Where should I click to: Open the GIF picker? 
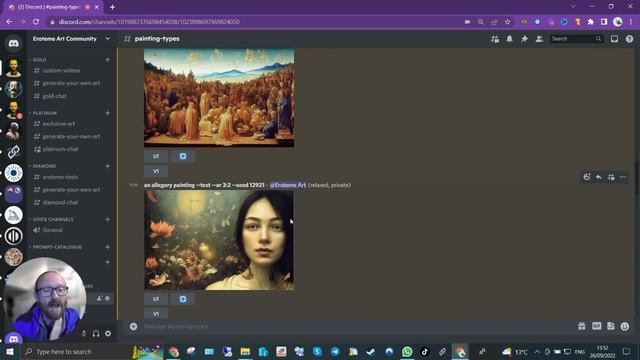pyautogui.click(x=596, y=326)
